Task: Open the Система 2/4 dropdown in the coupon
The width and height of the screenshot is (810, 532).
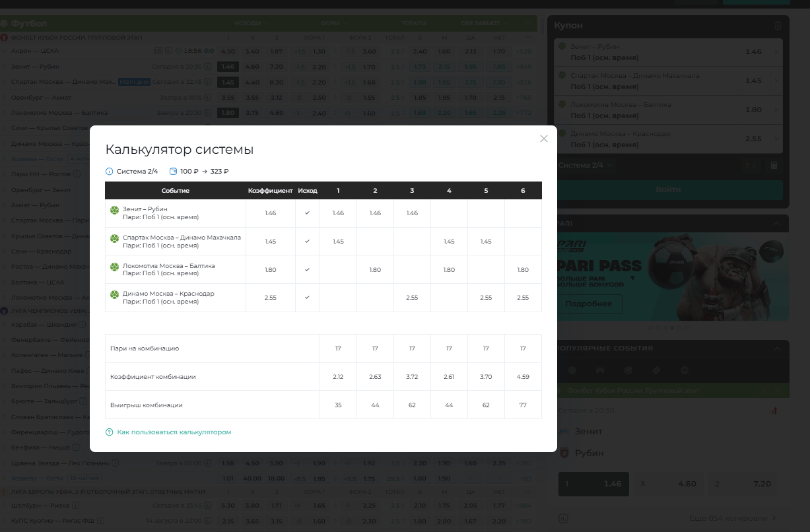Action: 586,166
